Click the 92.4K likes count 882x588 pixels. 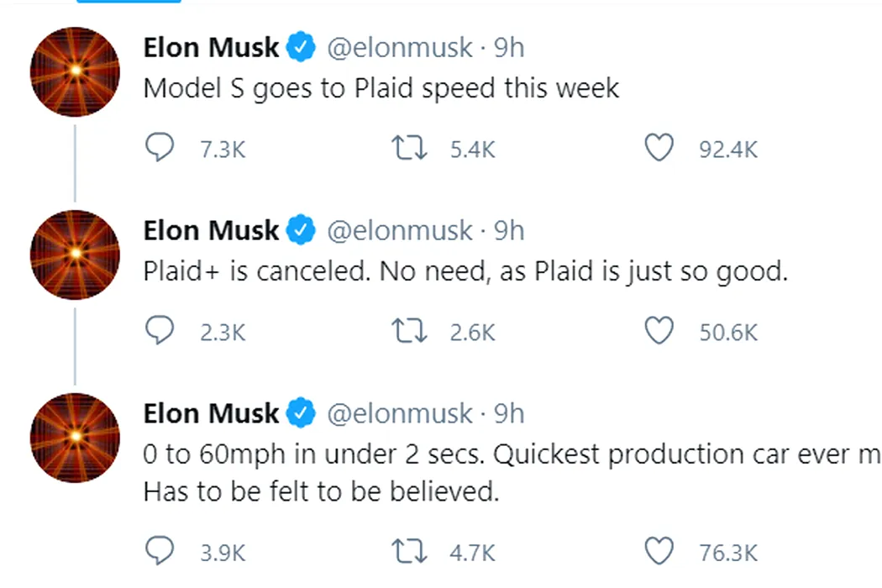(728, 150)
